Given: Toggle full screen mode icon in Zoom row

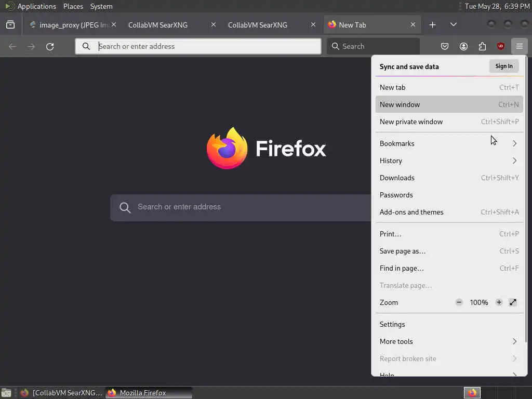Looking at the screenshot, I should pyautogui.click(x=513, y=302).
